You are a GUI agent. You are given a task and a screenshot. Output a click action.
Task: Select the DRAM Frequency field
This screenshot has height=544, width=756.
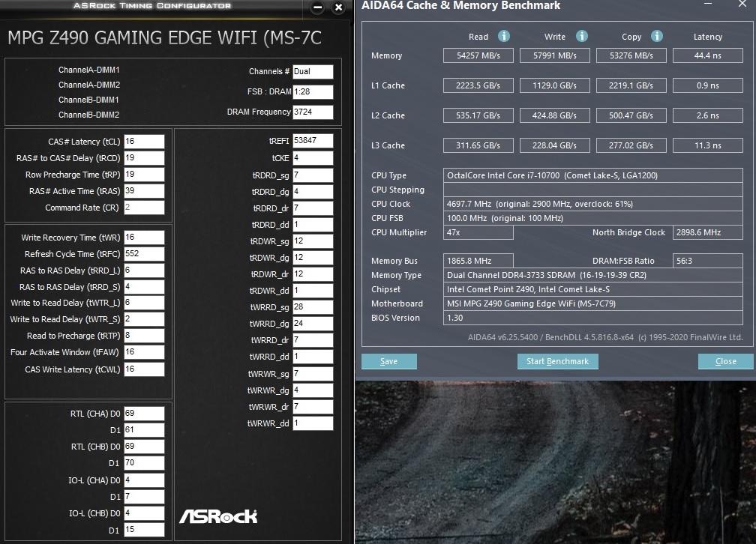coord(313,112)
